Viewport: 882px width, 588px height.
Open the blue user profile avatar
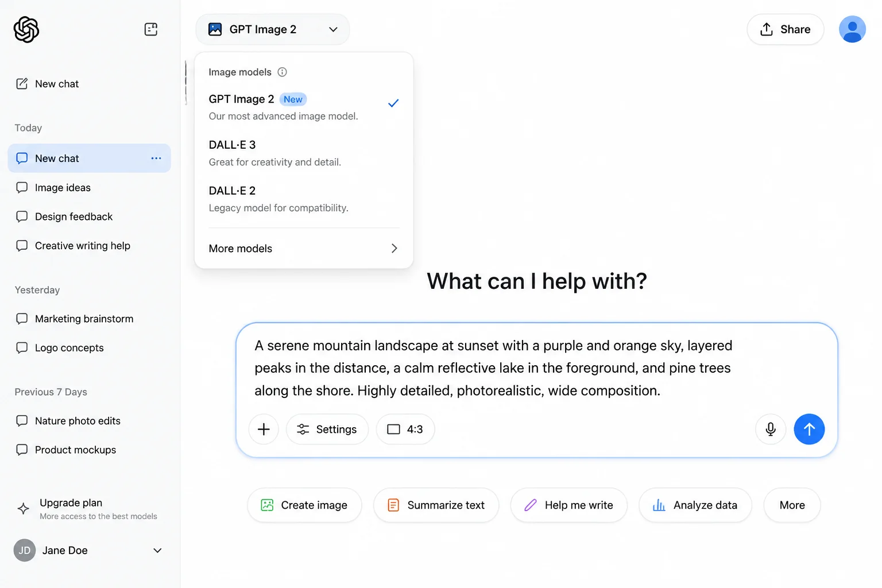coord(852,29)
